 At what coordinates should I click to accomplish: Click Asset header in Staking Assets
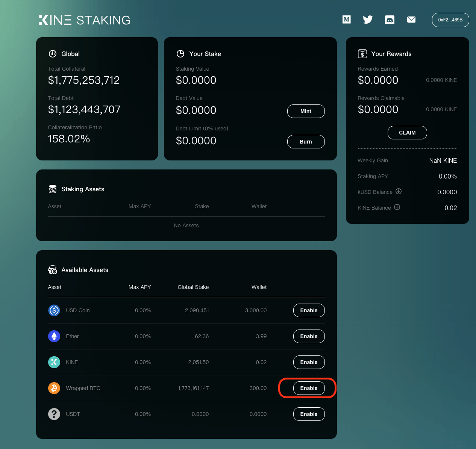point(55,206)
